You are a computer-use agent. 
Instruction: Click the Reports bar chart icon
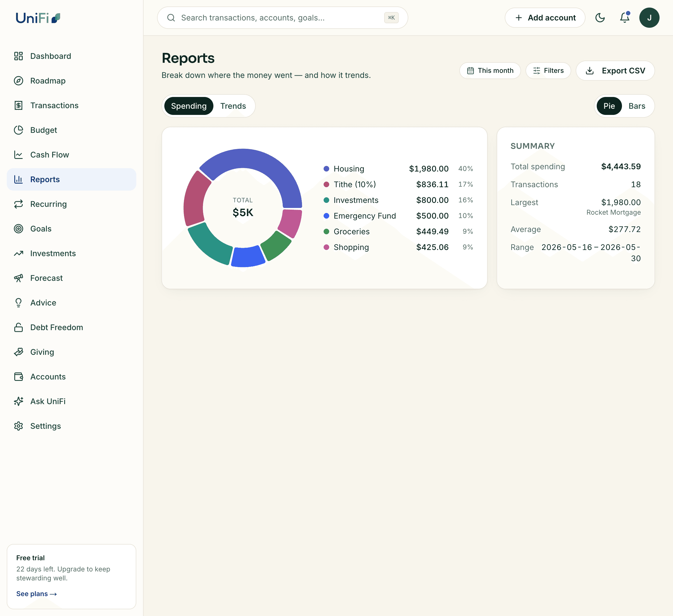18,180
